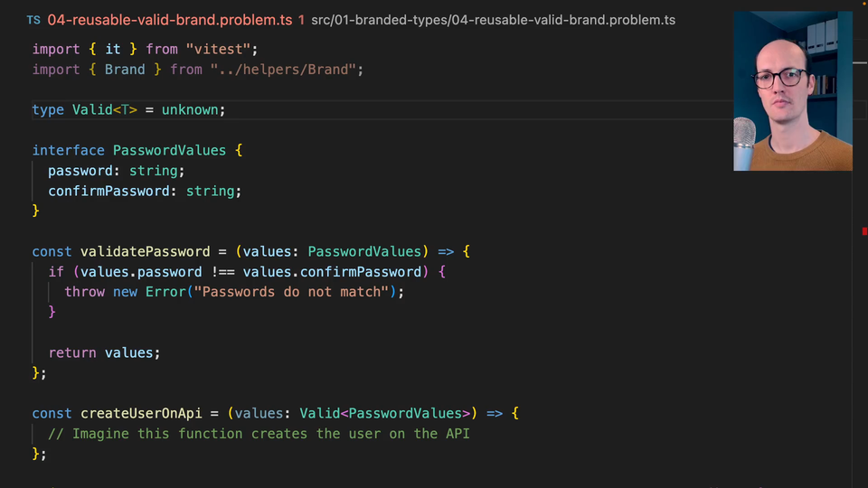Click the createUserOnApi function name
The image size is (868, 488).
[x=141, y=413]
